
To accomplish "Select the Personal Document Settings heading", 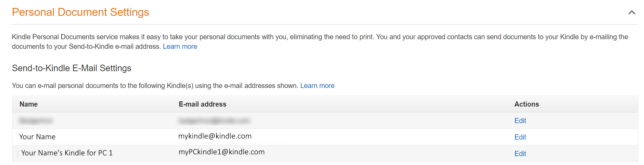I will tap(80, 12).
